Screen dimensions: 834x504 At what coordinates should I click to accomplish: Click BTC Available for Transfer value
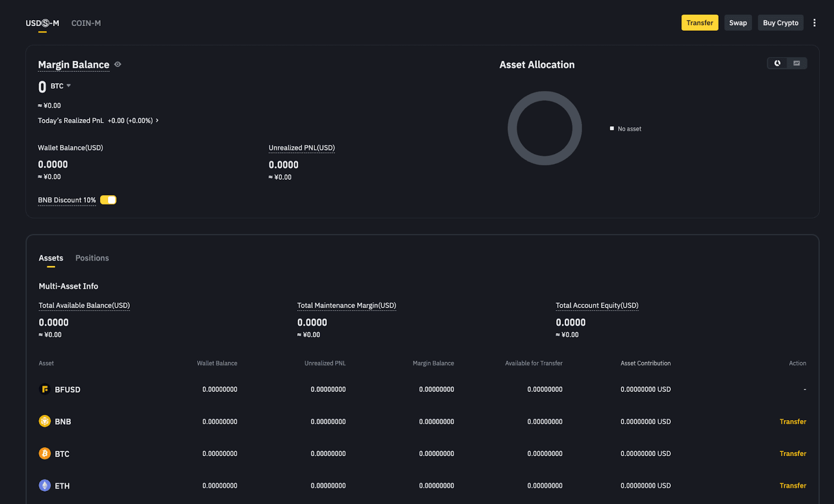click(545, 453)
